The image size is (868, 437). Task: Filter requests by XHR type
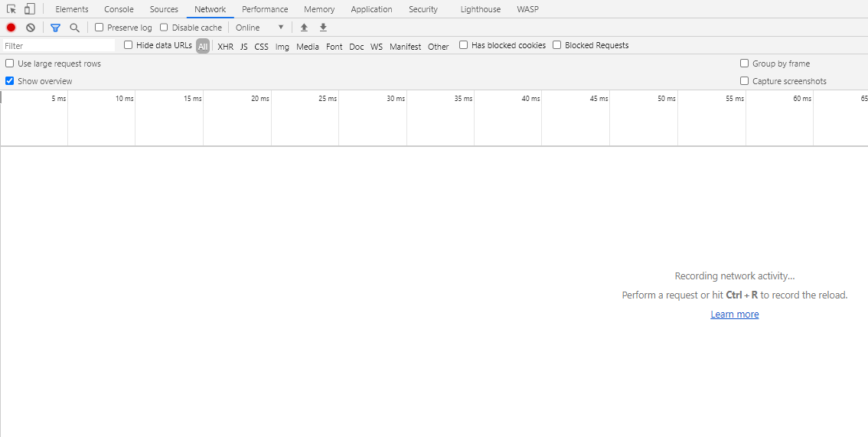225,47
